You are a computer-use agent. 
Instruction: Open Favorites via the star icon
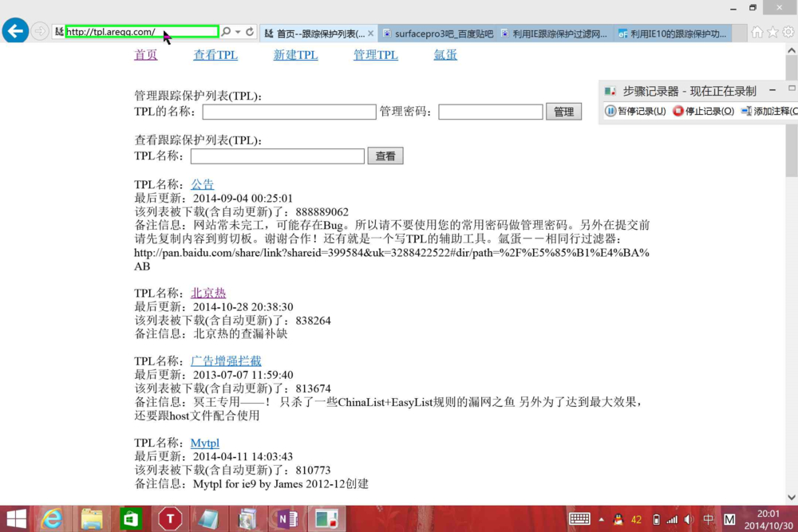coord(773,32)
